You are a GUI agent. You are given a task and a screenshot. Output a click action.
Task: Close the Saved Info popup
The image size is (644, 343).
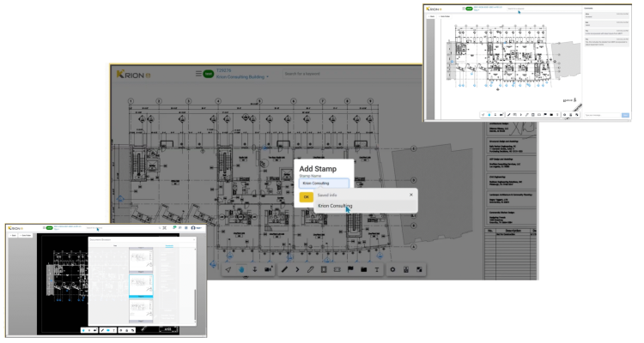coord(410,195)
